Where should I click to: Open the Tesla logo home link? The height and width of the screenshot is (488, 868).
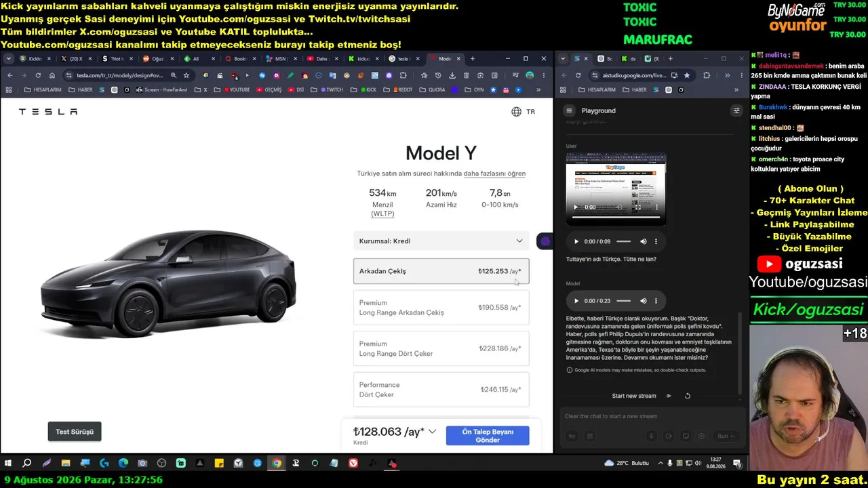point(47,112)
